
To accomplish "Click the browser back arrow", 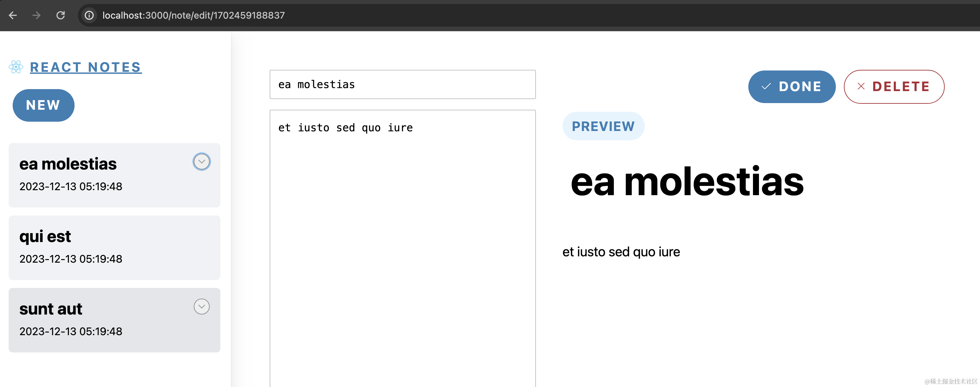I will pos(13,15).
